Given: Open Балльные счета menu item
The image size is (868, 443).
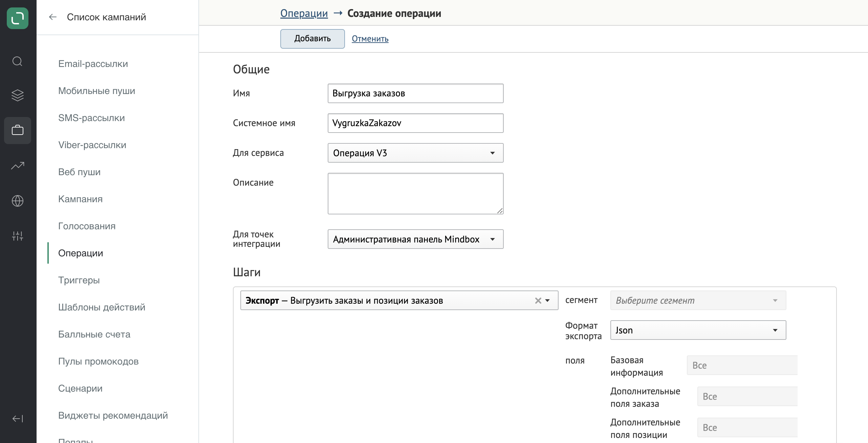Looking at the screenshot, I should pos(94,334).
